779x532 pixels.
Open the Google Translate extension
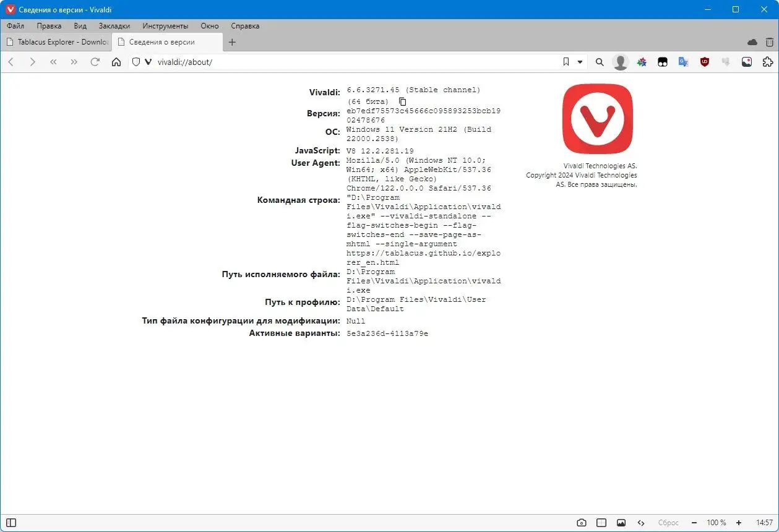tap(684, 62)
